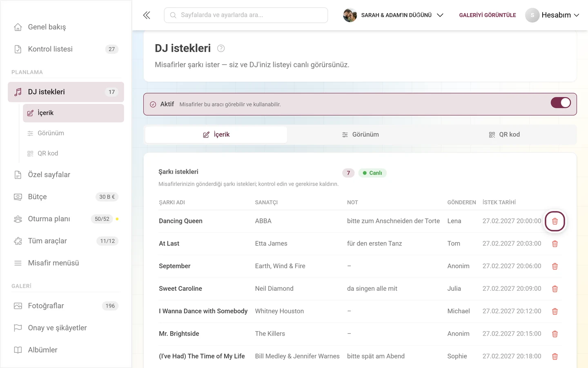This screenshot has height=368, width=588.
Task: Open Oturma planı in the sidebar
Action: point(66,219)
